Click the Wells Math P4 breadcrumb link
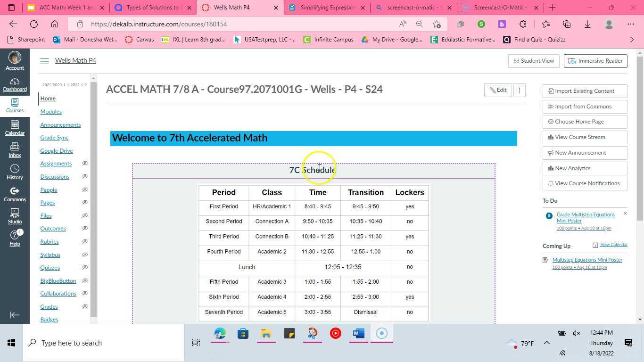The height and width of the screenshot is (362, 644). [75, 60]
